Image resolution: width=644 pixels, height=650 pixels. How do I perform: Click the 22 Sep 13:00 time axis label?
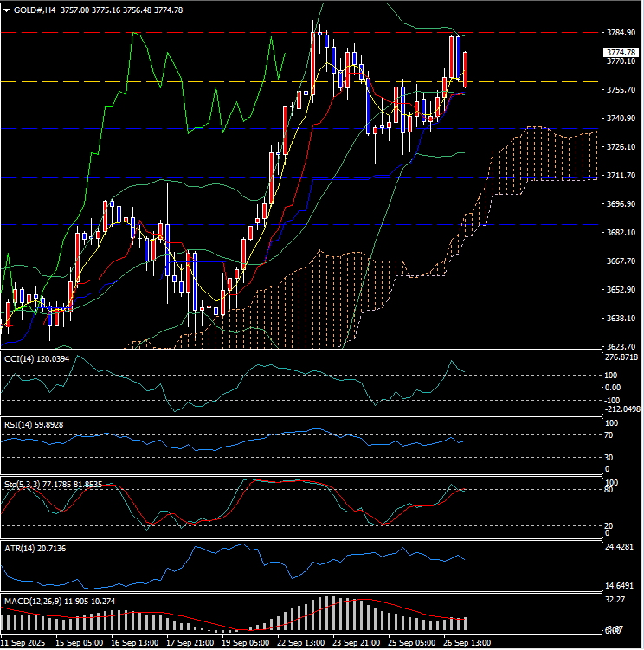pos(300,643)
